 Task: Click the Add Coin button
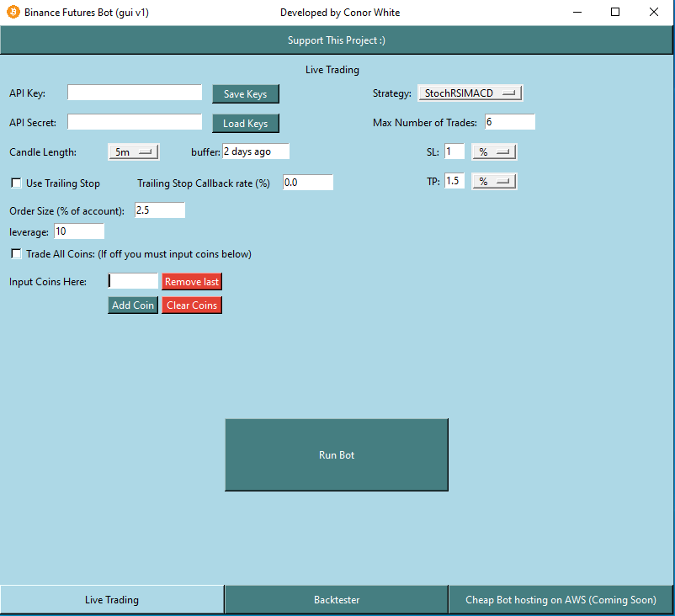click(x=133, y=305)
